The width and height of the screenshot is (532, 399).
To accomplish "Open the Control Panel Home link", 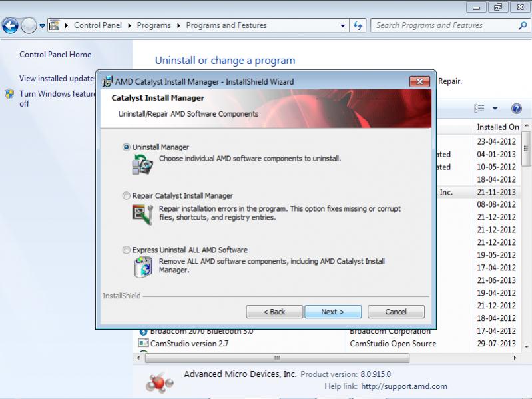I will [55, 55].
